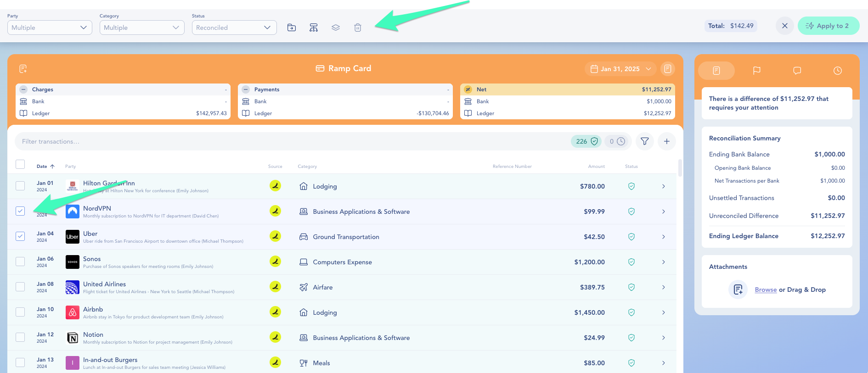Uncheck the Uber row checkbox

coord(20,236)
